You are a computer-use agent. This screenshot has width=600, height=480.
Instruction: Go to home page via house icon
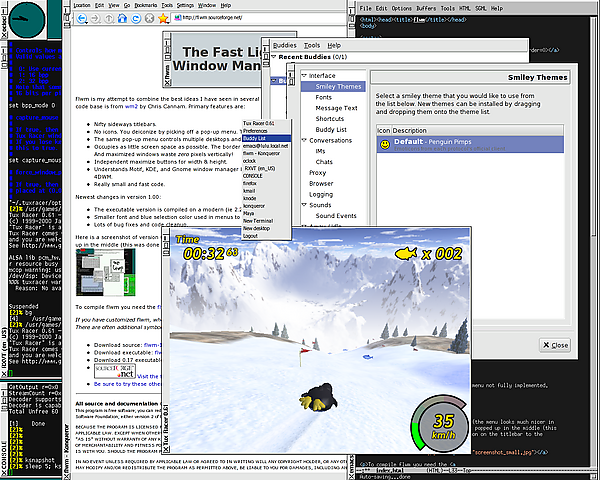tap(122, 18)
